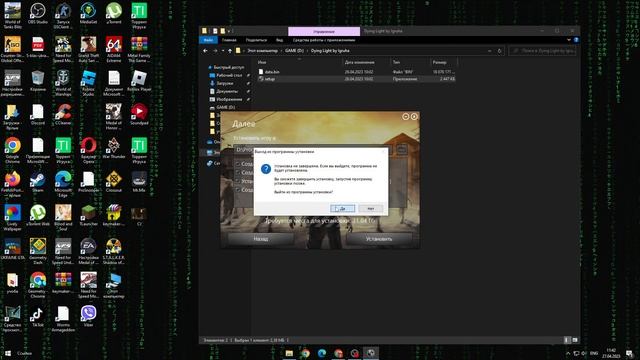Viewport: 640px width, 360px height.
Task: Click the Назад button in the installer
Action: click(x=260, y=239)
